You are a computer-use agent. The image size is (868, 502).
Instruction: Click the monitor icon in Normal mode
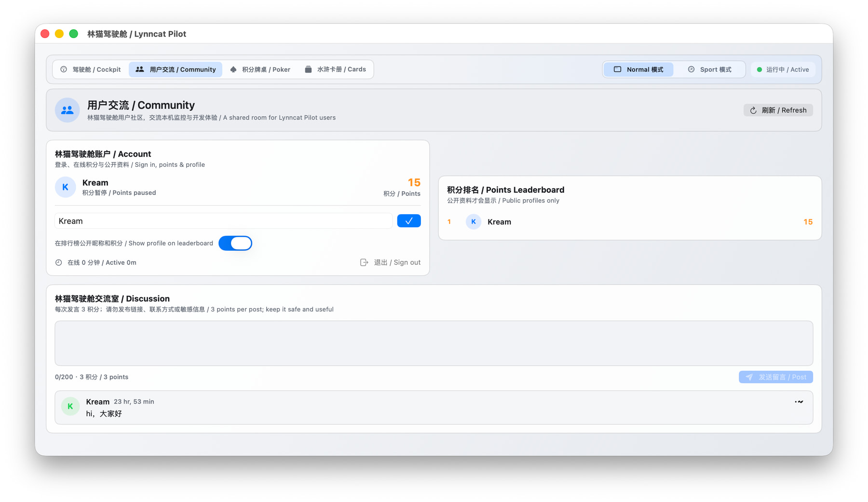pos(617,69)
